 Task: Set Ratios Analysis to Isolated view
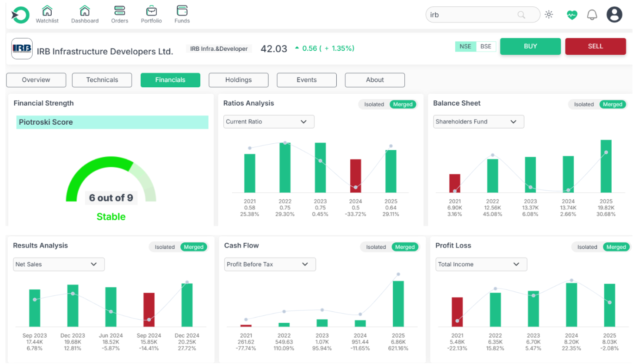(x=374, y=104)
